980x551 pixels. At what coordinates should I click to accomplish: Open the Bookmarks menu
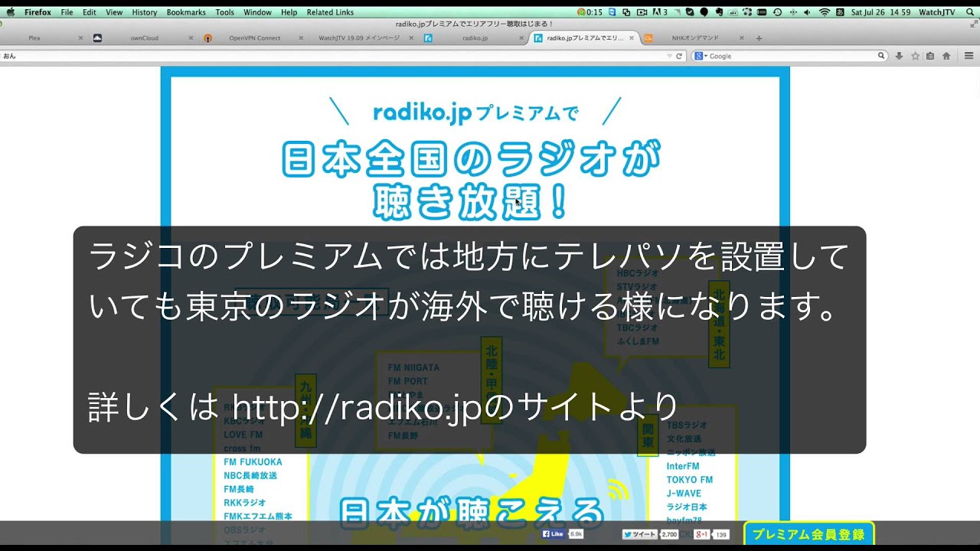186,12
